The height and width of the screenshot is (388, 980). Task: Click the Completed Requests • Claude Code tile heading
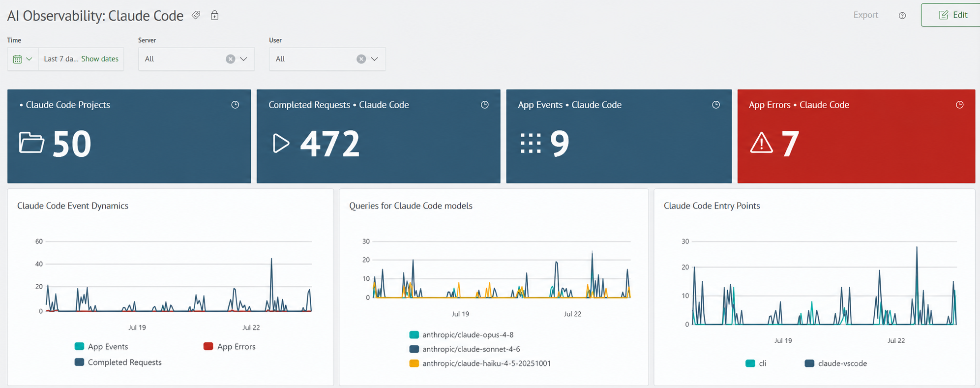tap(339, 105)
